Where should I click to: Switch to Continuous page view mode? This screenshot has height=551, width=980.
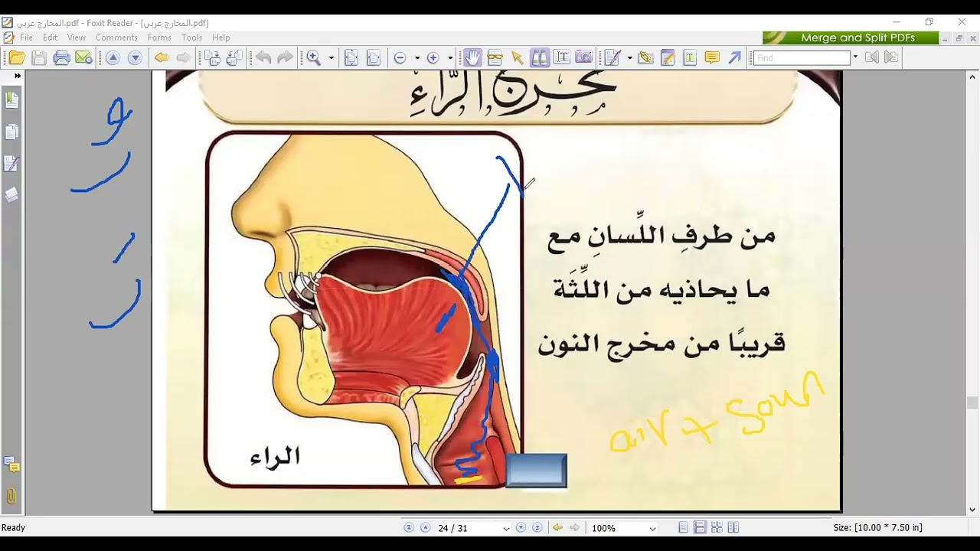point(700,528)
